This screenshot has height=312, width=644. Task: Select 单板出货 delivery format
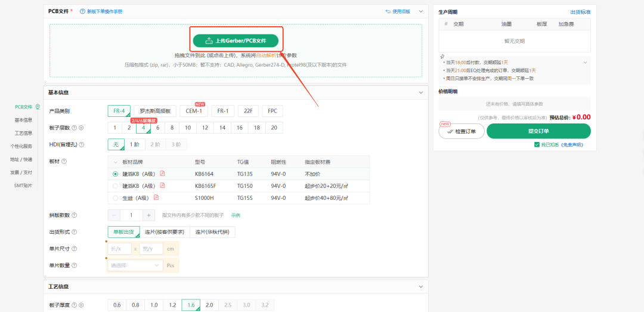123,232
